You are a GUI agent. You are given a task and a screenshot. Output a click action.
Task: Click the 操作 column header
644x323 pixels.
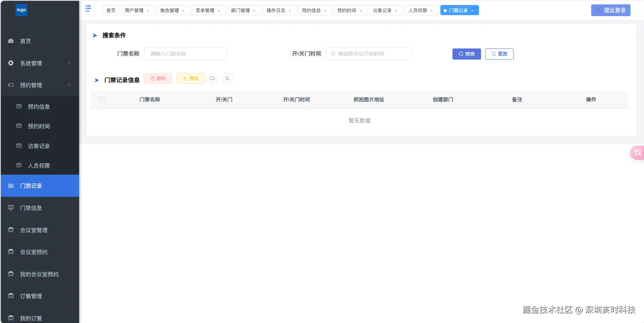[591, 100]
